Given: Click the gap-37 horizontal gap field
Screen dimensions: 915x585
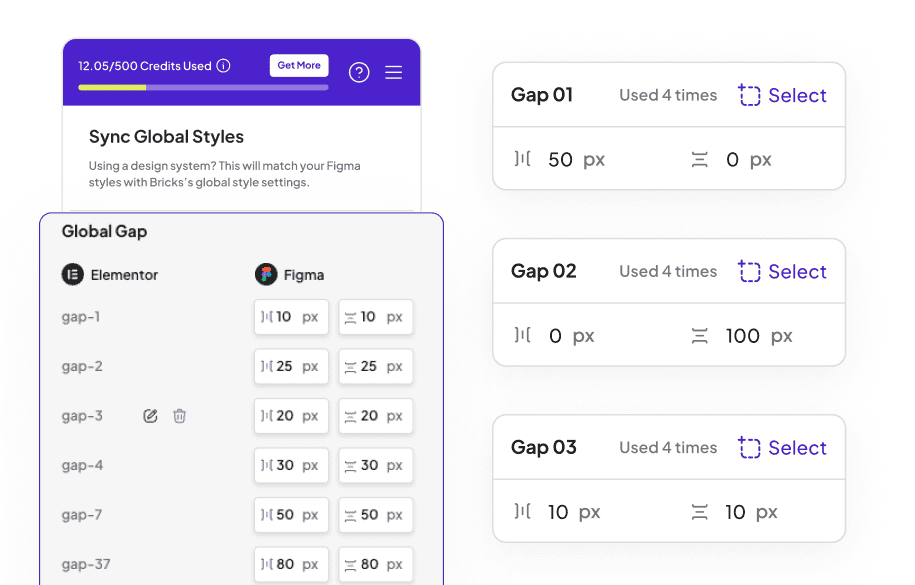Looking at the screenshot, I should point(291,564).
